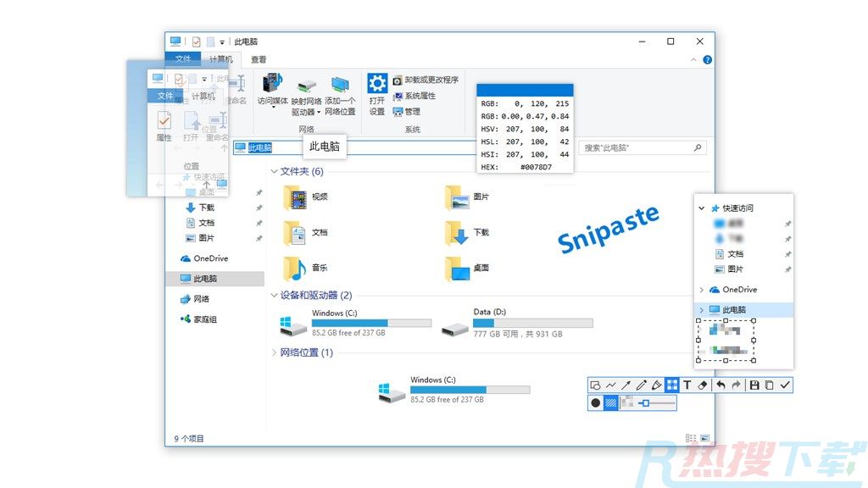Select the 文档 folder in main pane

tap(305, 232)
